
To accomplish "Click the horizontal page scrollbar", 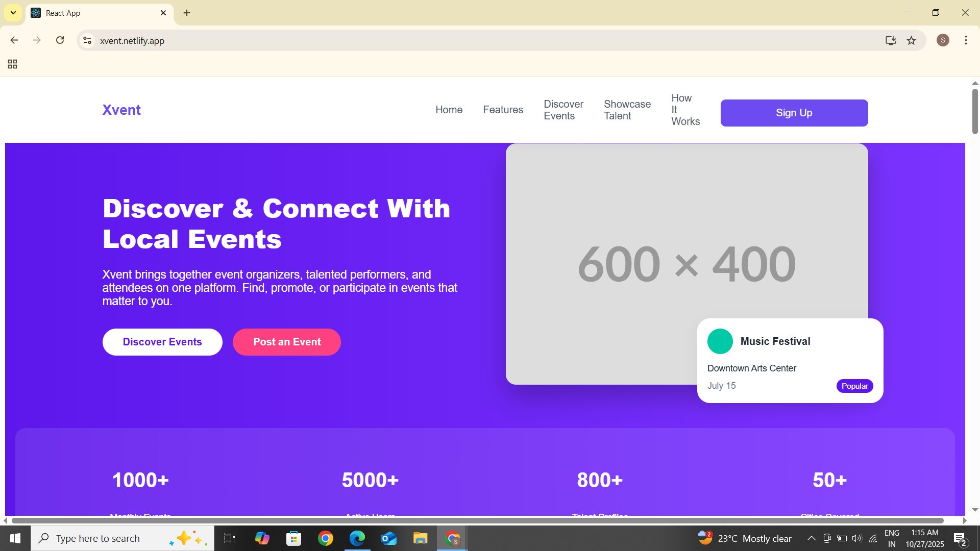I will pyautogui.click(x=477, y=520).
